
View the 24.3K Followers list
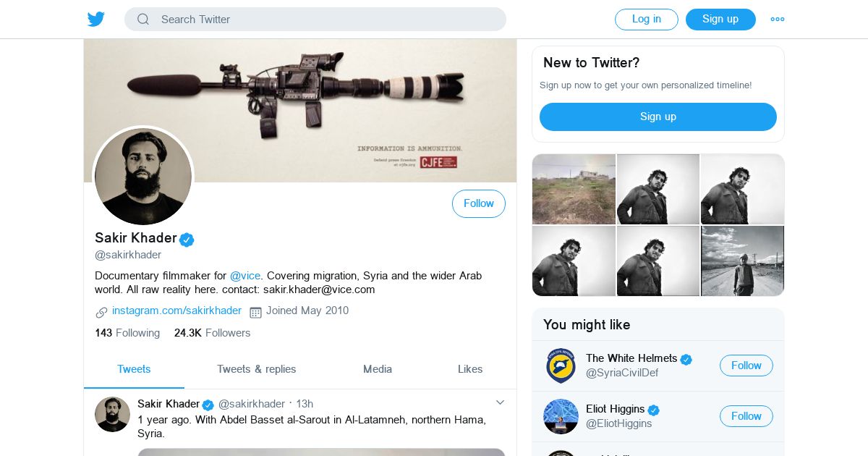click(x=212, y=333)
